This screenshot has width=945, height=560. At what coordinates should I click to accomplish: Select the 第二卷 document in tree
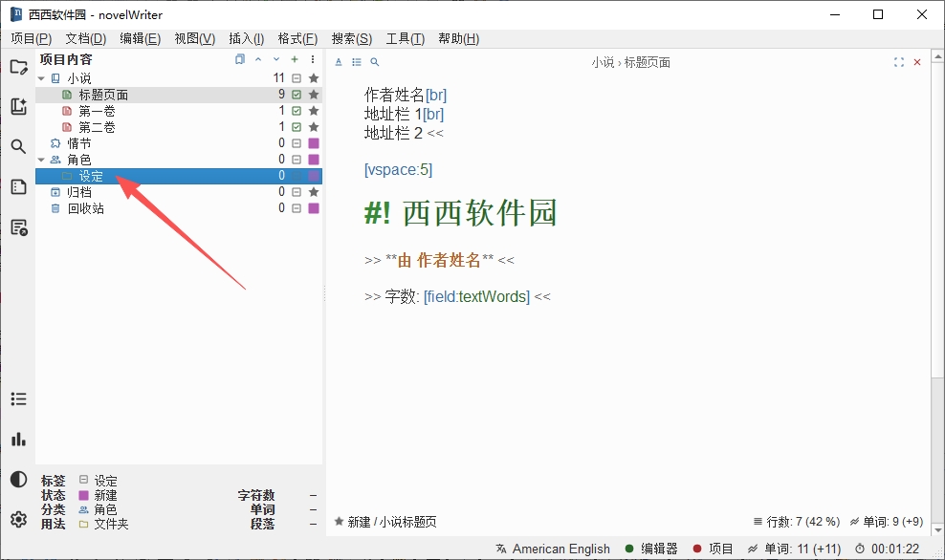[97, 127]
